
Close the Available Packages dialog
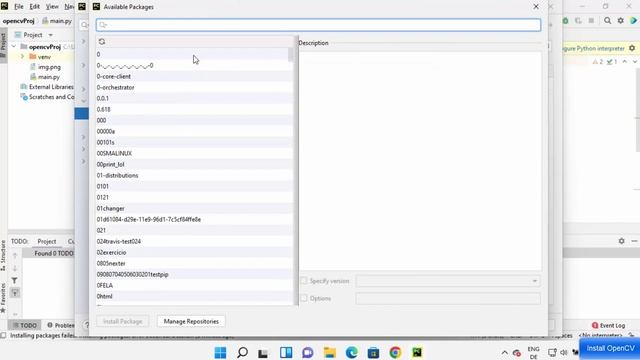coord(536,7)
